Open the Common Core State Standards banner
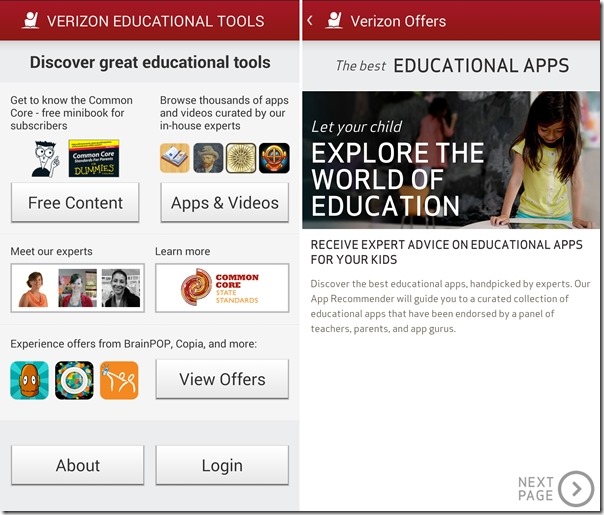 pyautogui.click(x=222, y=288)
